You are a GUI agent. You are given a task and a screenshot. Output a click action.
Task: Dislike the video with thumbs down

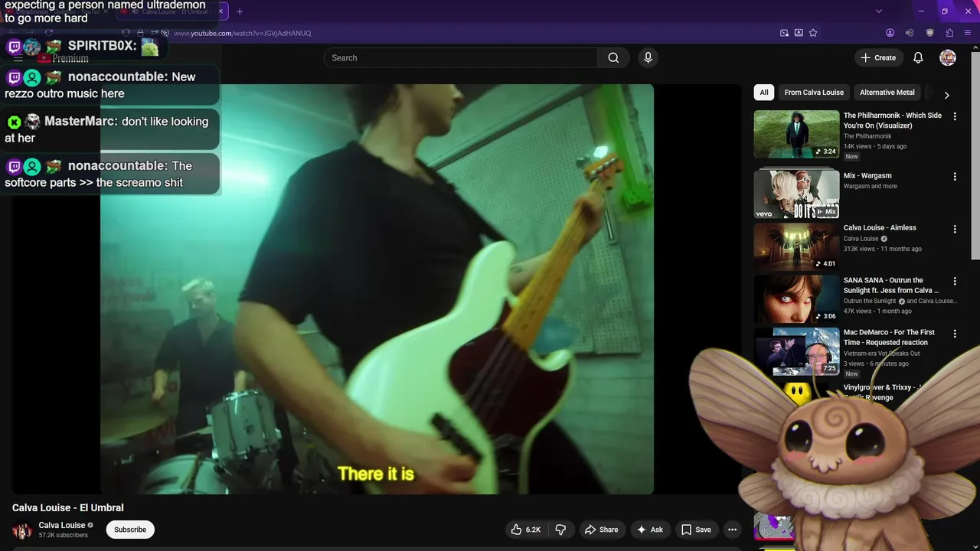(560, 530)
